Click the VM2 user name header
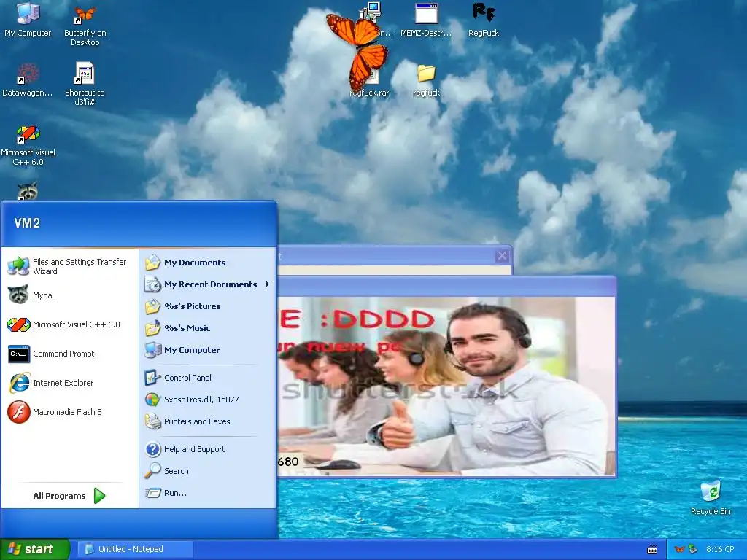This screenshot has height=560, width=747. click(27, 223)
